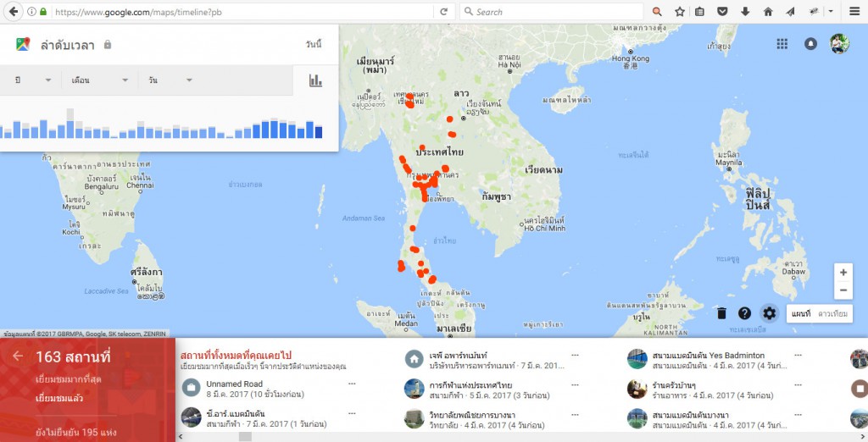Image resolution: width=868 pixels, height=442 pixels.
Task: Expand the ปี (year) dropdown
Action: pos(34,80)
